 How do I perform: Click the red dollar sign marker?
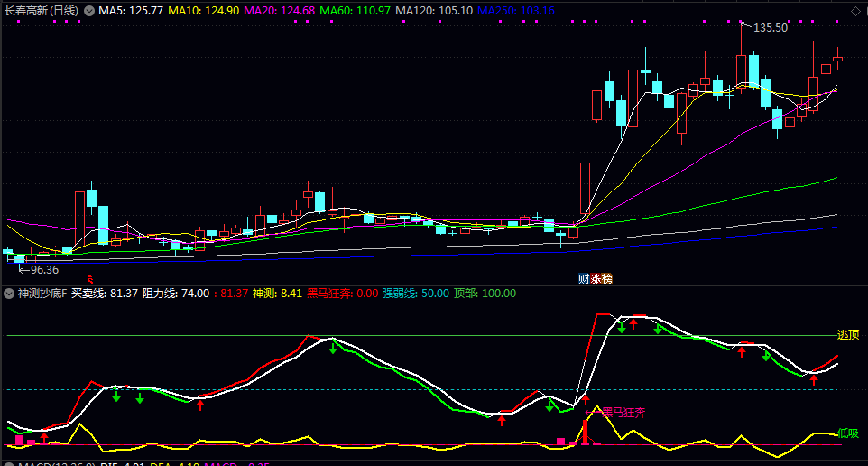(x=89, y=279)
